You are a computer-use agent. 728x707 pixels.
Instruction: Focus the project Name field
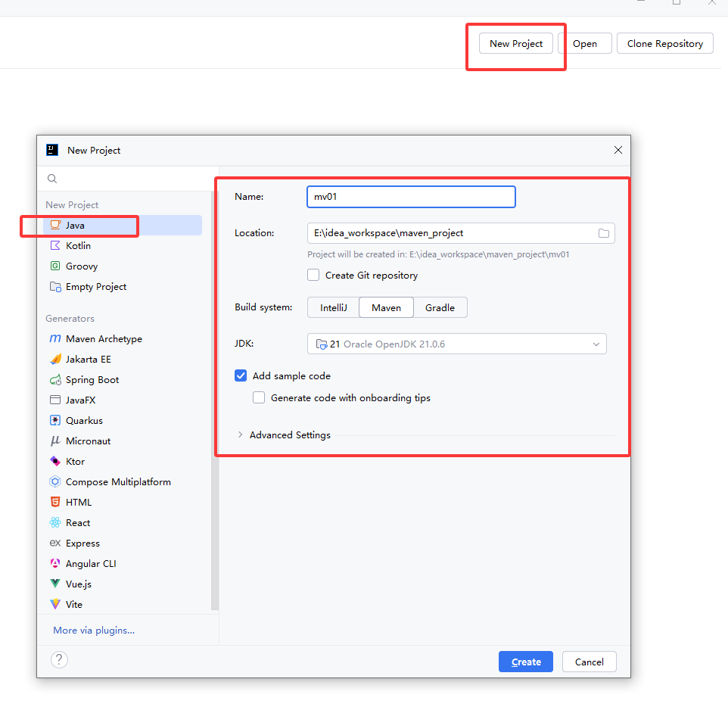click(x=411, y=197)
